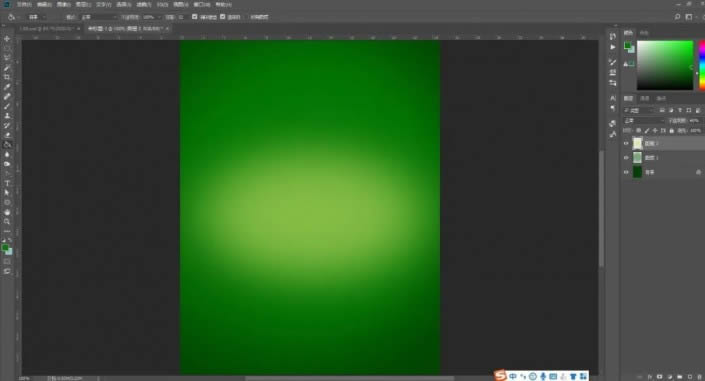
Task: Open the Edit menu
Action: click(x=44, y=4)
